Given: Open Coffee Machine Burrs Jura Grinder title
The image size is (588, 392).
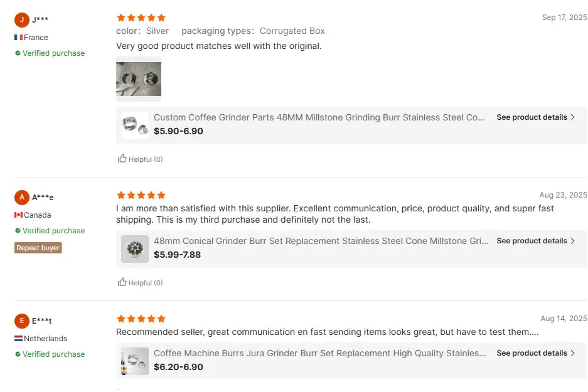Looking at the screenshot, I should click(319, 353).
